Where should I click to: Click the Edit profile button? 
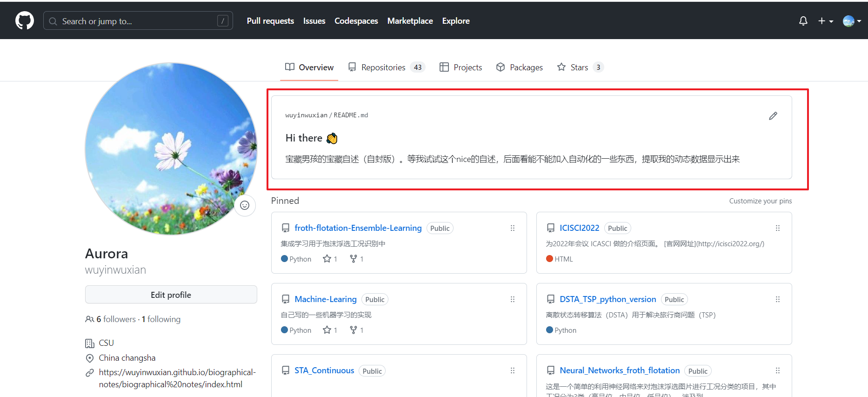tap(171, 295)
